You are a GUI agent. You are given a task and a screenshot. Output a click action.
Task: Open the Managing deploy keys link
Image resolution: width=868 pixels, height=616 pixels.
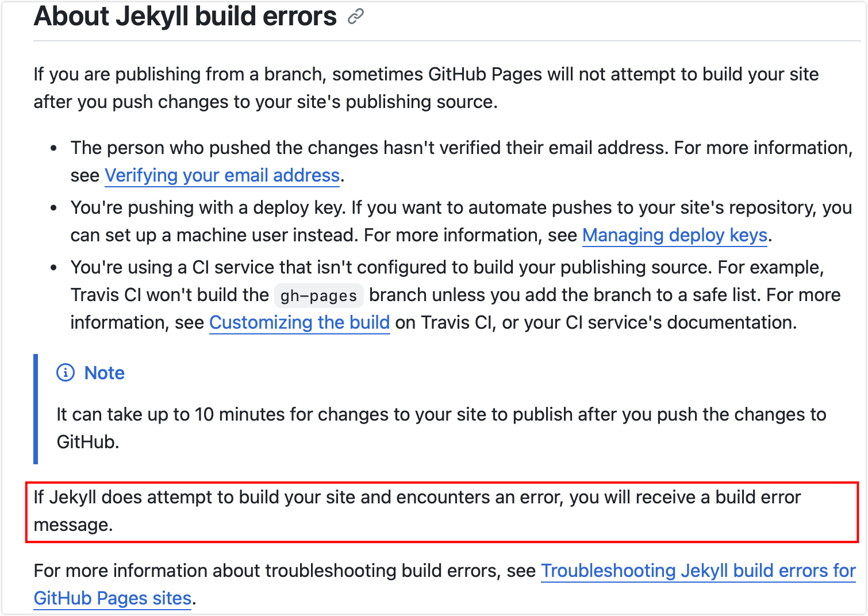pyautogui.click(x=675, y=235)
